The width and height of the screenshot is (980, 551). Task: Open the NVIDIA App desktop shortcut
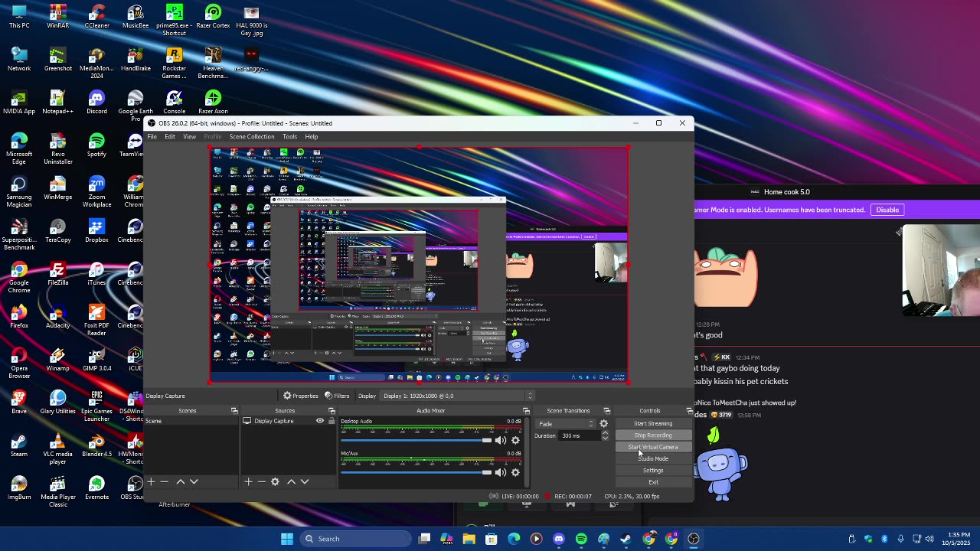19,103
